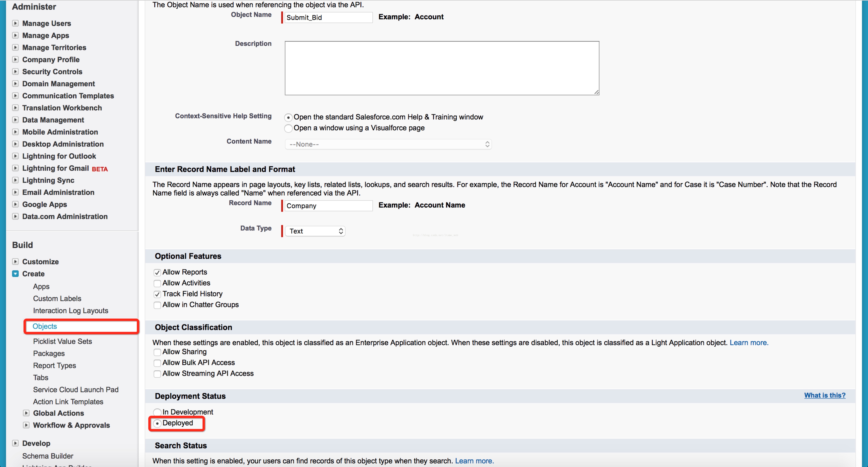Enable the Allow Activities checkbox
This screenshot has width=868, height=467.
tap(157, 283)
